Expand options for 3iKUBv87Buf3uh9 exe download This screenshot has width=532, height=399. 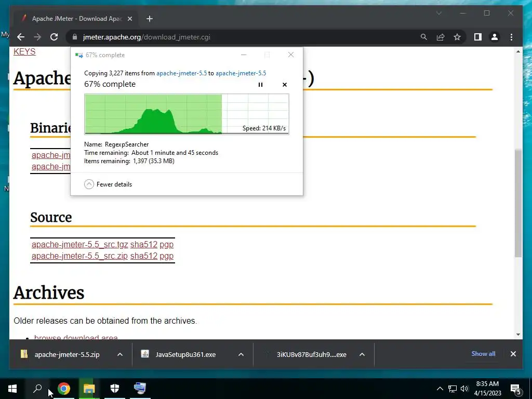pos(362,354)
